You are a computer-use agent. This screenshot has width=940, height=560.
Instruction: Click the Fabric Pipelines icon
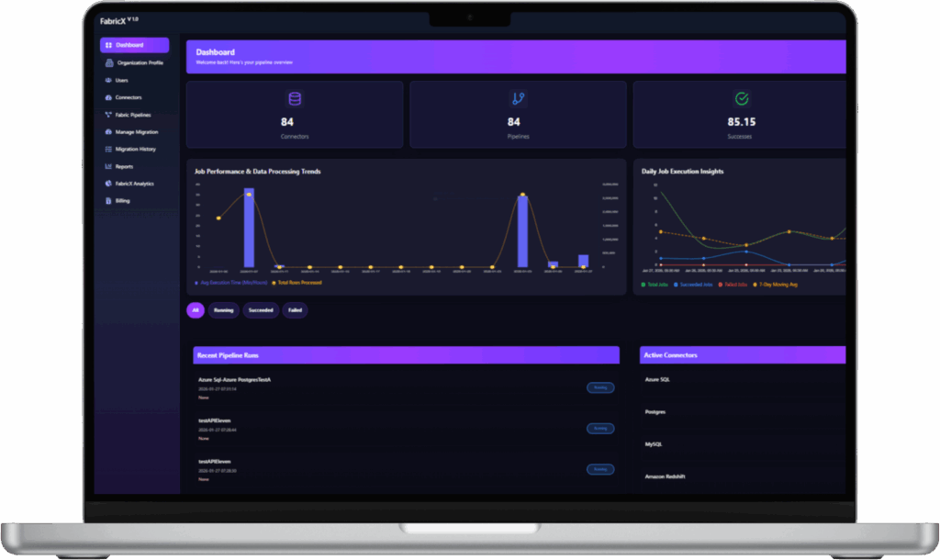108,115
